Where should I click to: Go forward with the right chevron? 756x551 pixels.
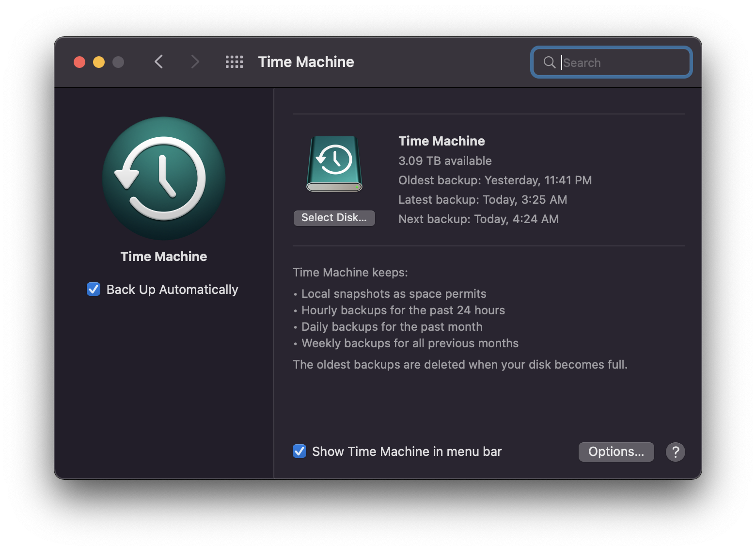[195, 62]
